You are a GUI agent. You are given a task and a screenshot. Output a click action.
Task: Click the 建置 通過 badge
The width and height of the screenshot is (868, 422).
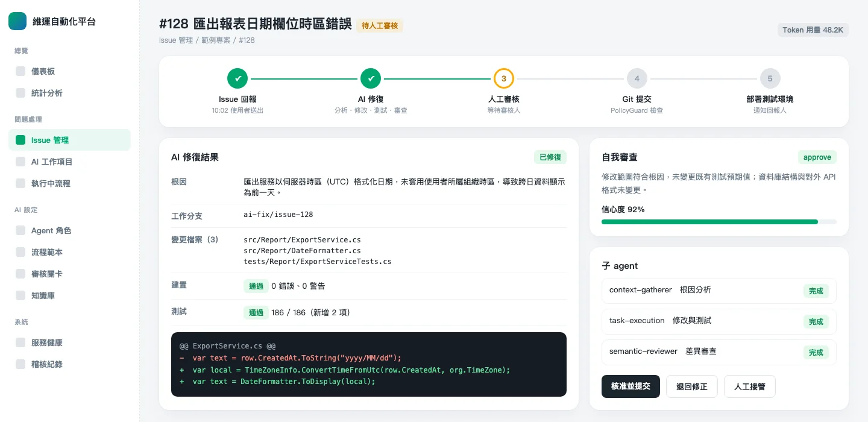256,286
